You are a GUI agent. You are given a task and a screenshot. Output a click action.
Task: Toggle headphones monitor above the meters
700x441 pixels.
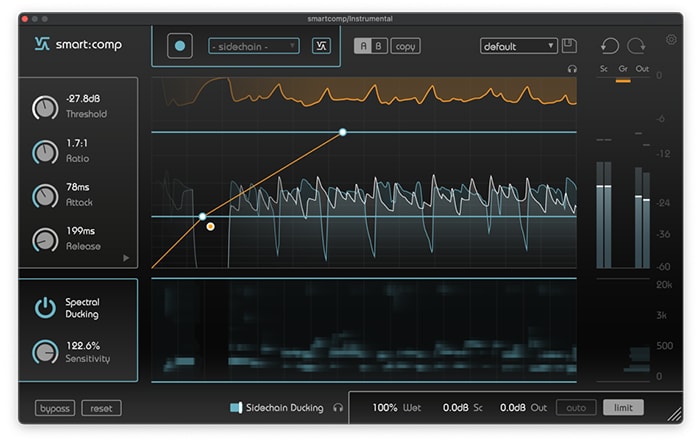coord(572,69)
